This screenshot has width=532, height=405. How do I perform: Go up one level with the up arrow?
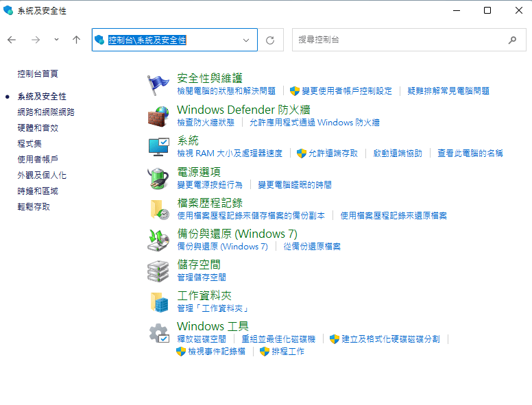(x=76, y=40)
